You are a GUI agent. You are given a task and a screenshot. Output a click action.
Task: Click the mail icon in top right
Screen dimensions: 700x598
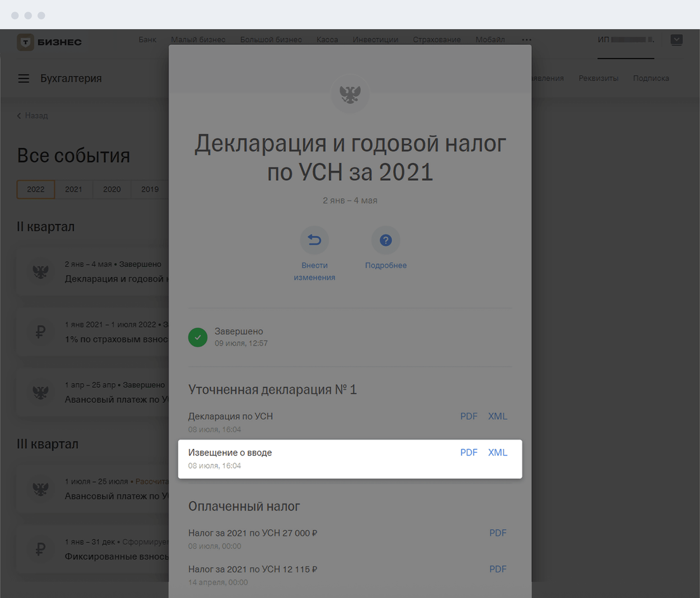[x=677, y=40]
